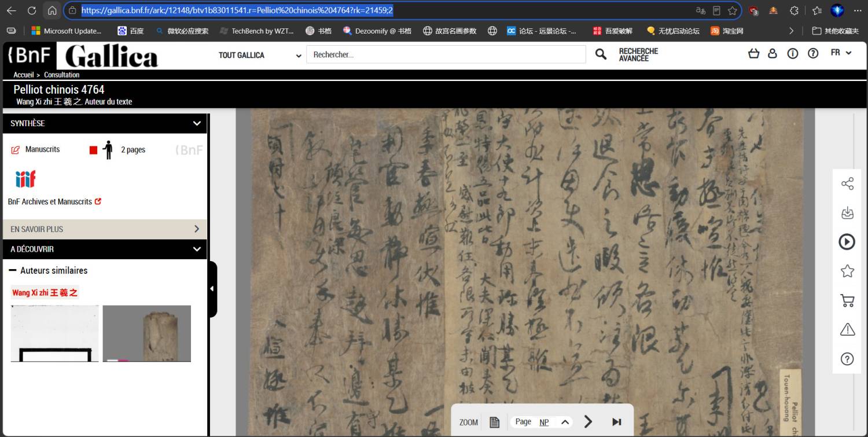
Task: Click the Gallica search magnifier icon
Action: pos(601,54)
